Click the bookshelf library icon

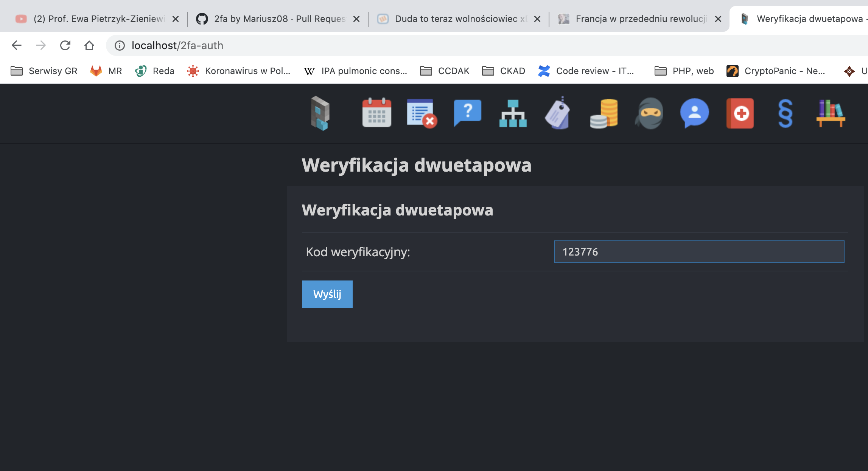click(x=831, y=113)
